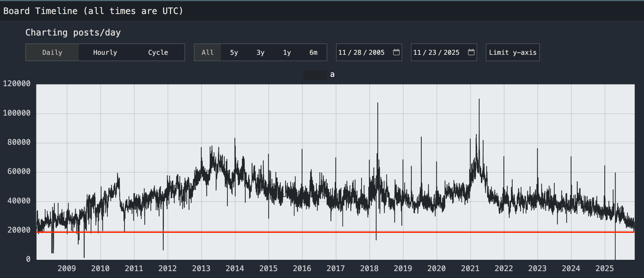The image size is (644, 278).
Task: Select day 23 in the end date
Action: pyautogui.click(x=432, y=52)
